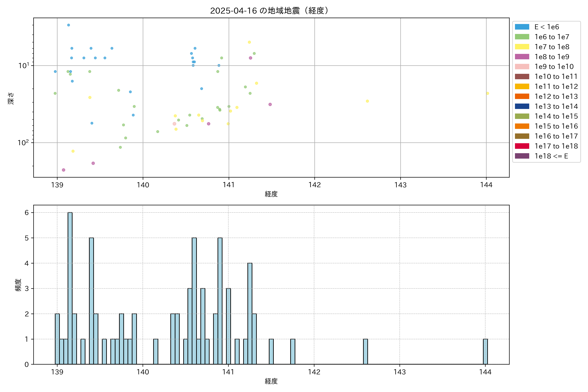Click the 1e11 to 1e12 legend text
The height and width of the screenshot is (392, 588).
point(556,87)
